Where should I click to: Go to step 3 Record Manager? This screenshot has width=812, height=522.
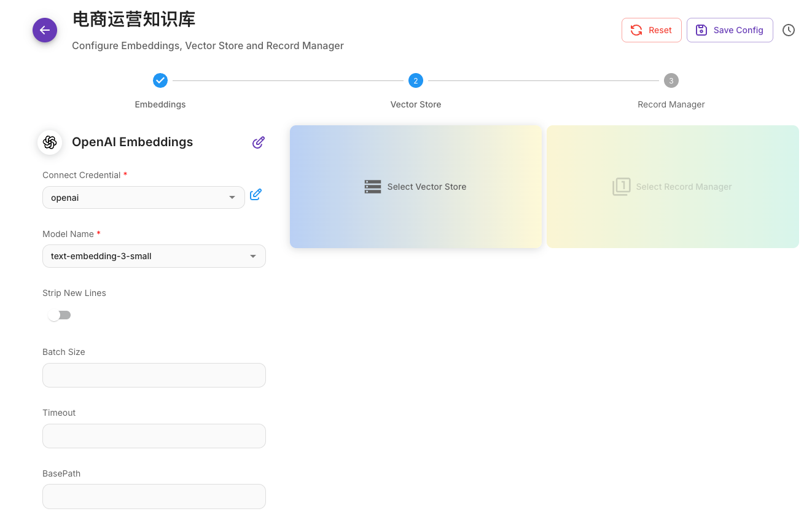click(x=671, y=80)
